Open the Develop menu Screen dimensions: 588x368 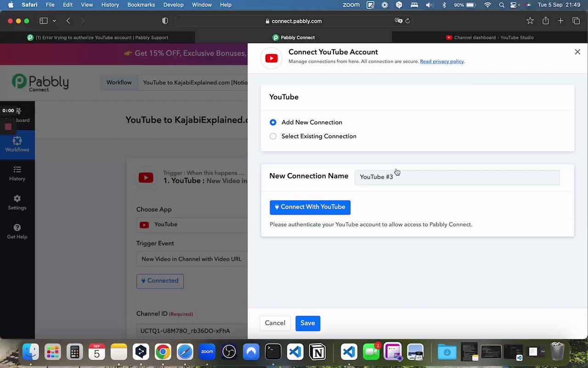[x=173, y=5]
